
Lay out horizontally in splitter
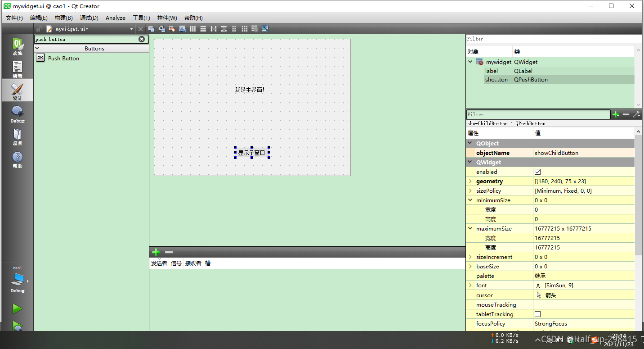[214, 29]
